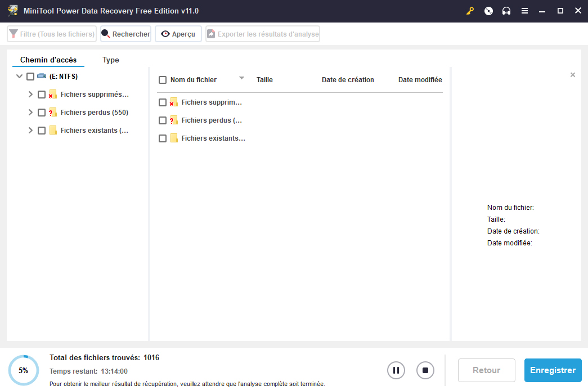Click the Enregistrer button
This screenshot has width=588, height=390.
[x=553, y=370]
